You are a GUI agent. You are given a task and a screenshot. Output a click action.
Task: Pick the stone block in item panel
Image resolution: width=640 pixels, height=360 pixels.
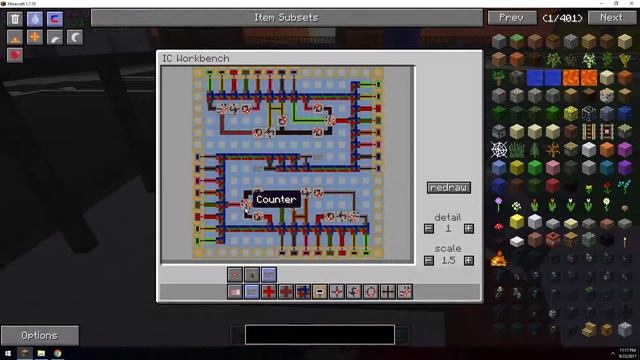(499, 41)
